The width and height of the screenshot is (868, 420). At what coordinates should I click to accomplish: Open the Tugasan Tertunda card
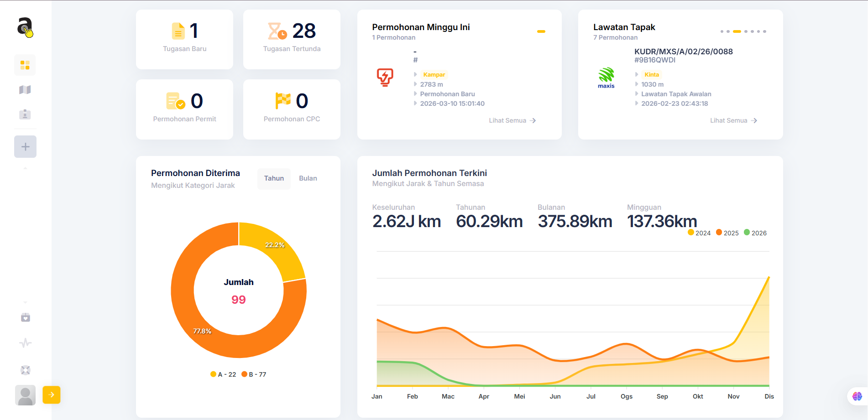292,40
